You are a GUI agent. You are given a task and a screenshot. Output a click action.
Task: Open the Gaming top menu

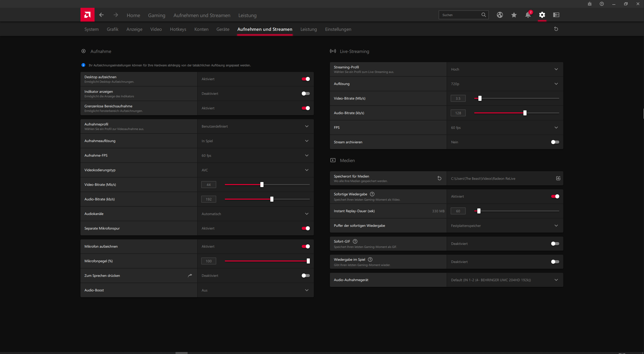tap(157, 15)
